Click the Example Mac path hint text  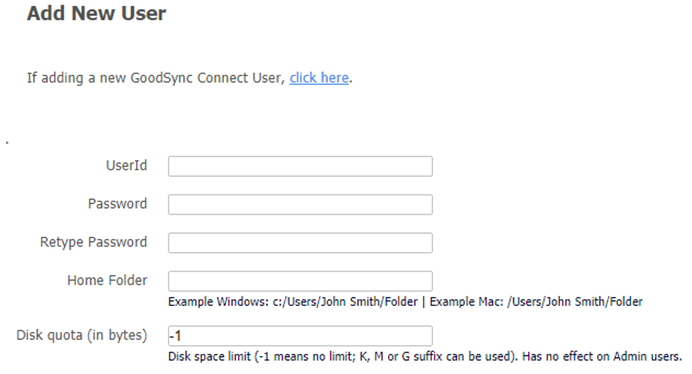tap(536, 302)
